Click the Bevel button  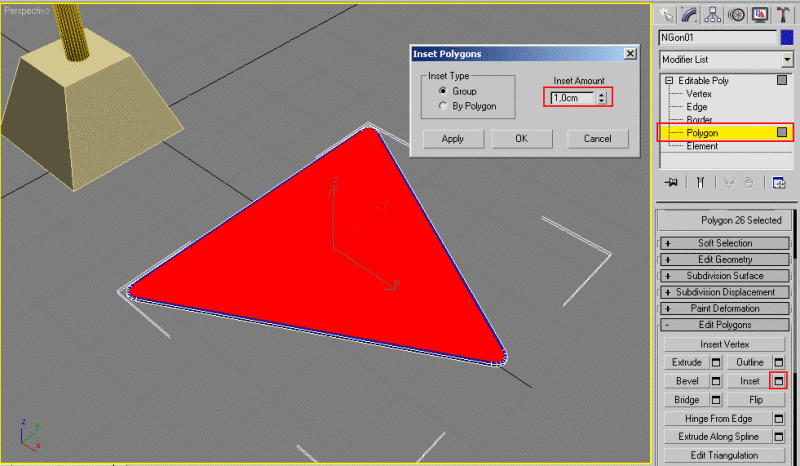point(686,381)
